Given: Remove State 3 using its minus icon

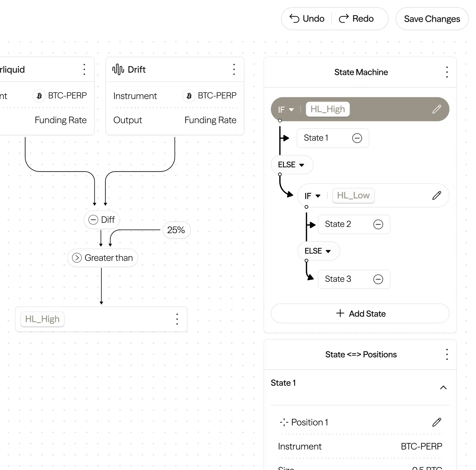Looking at the screenshot, I should click(x=378, y=279).
